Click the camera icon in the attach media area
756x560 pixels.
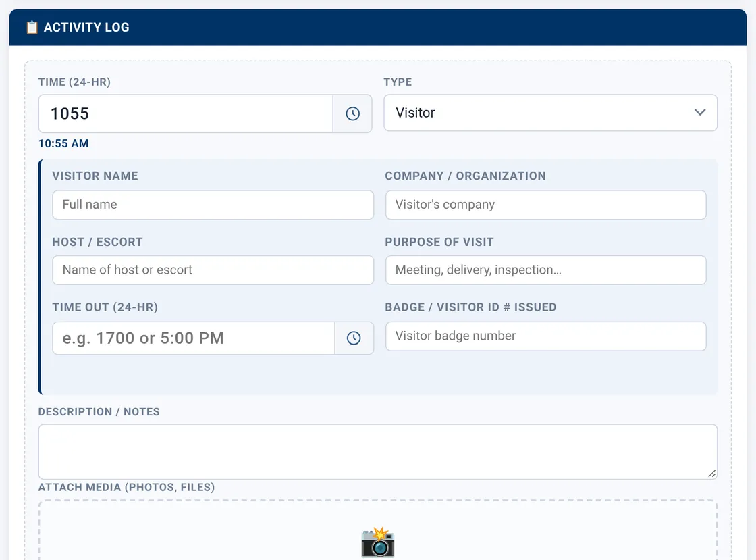pyautogui.click(x=378, y=542)
